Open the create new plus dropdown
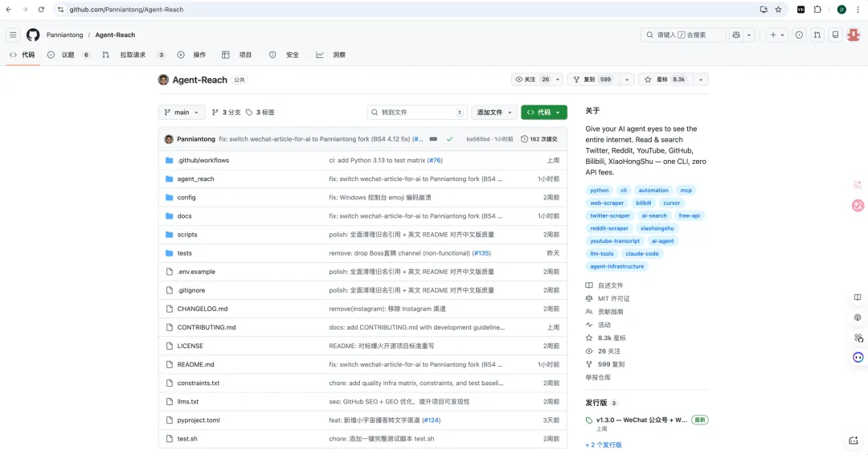This screenshot has width=868, height=455. coord(777,35)
